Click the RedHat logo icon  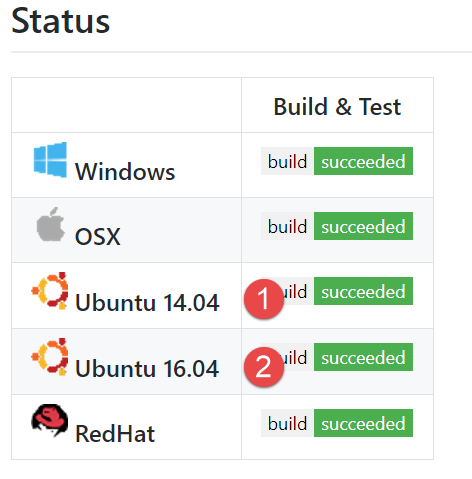pos(50,420)
